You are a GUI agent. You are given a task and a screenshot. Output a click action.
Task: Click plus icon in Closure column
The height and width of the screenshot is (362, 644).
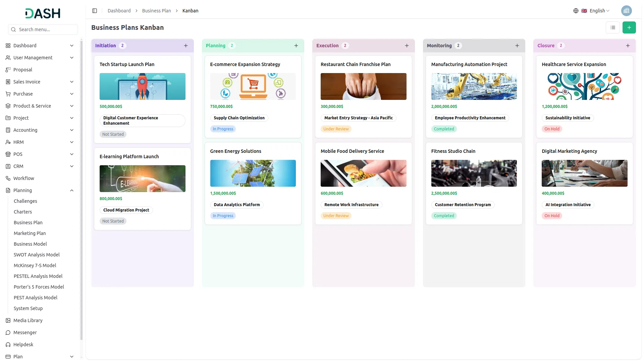pyautogui.click(x=628, y=46)
